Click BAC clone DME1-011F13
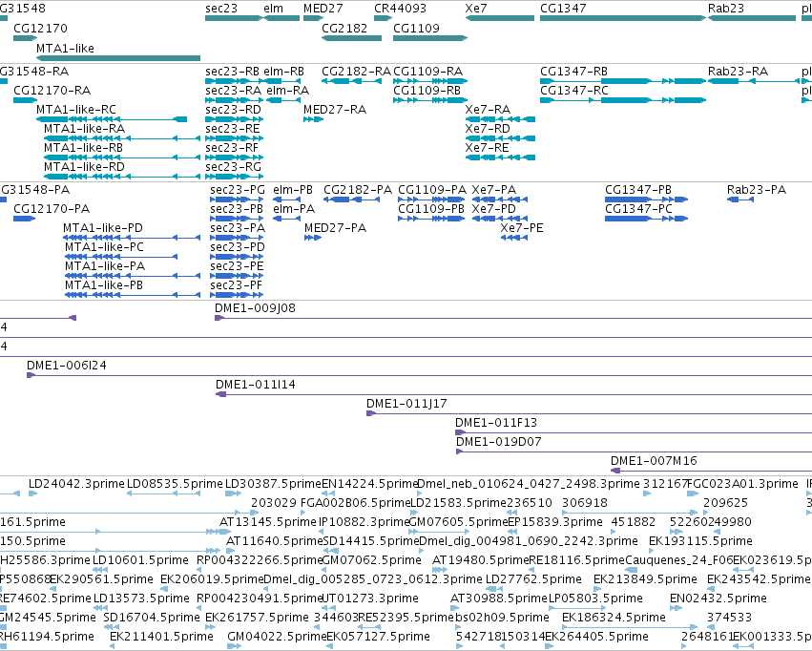 [x=496, y=423]
